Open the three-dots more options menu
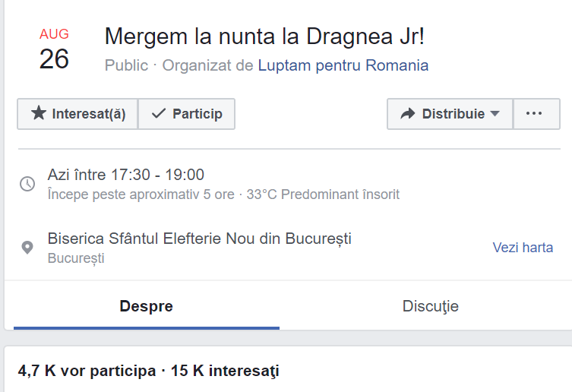 [534, 114]
